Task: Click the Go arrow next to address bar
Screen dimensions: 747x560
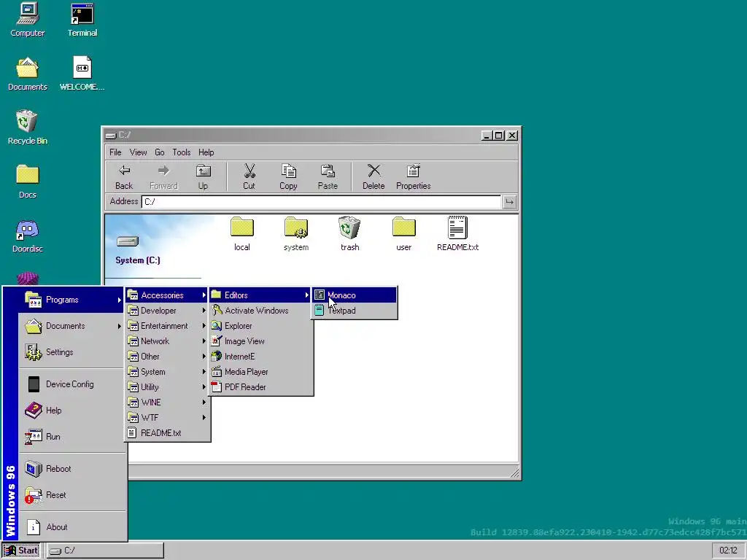Action: (509, 201)
